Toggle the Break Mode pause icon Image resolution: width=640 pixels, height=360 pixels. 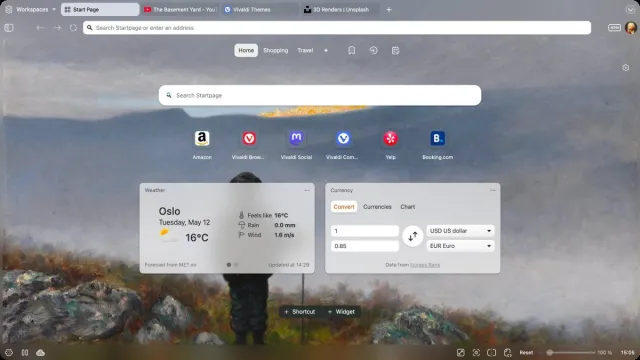point(25,353)
